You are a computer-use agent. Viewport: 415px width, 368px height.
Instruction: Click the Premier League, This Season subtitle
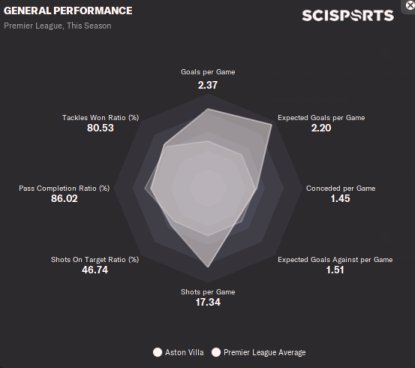coord(57,26)
